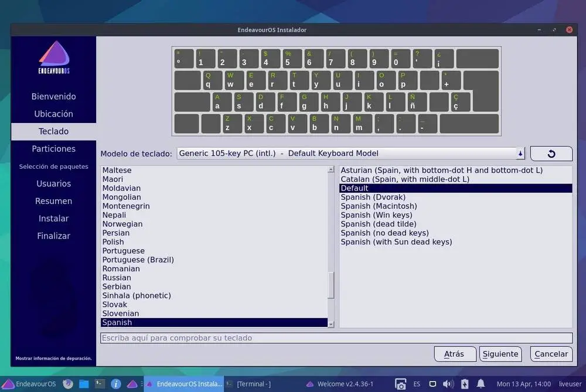
Task: Click the language list scrollbar handle
Action: coord(331,285)
